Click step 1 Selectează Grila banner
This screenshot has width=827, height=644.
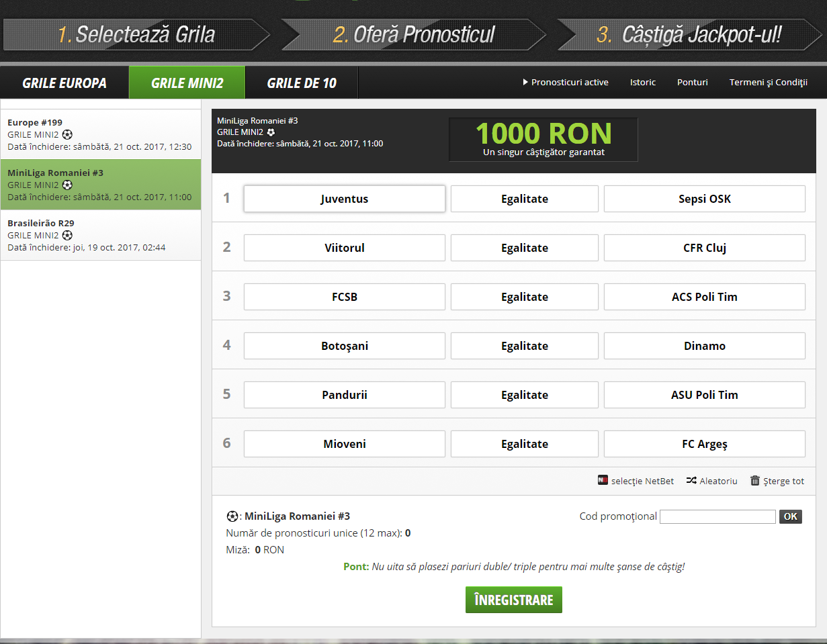(x=136, y=34)
